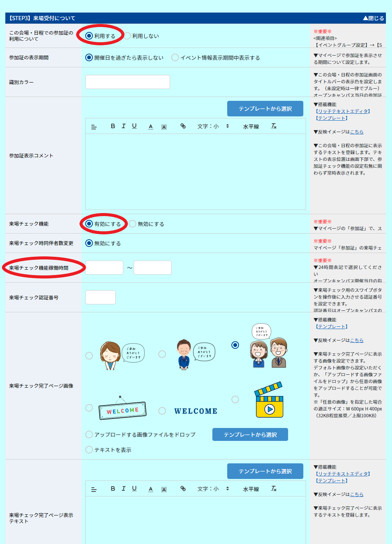Viewport: 392px width, 544px height.
Task: Click テンプレートから選択 above 来場チェック完了ページ表示テキスト editor
Action: coord(265,471)
